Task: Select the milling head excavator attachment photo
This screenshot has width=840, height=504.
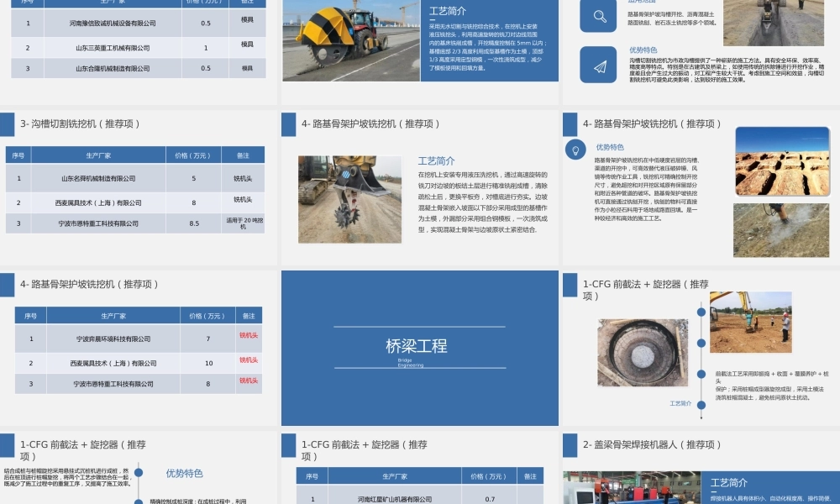Action: 349,200
